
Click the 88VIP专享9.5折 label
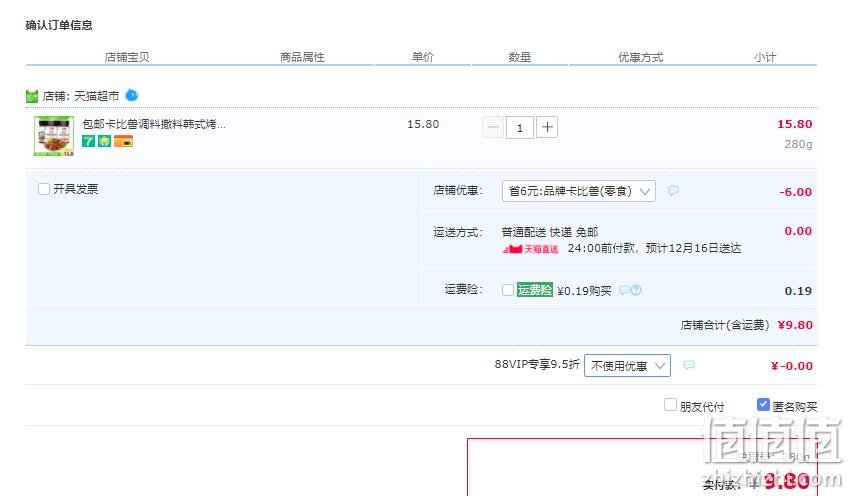(x=537, y=364)
